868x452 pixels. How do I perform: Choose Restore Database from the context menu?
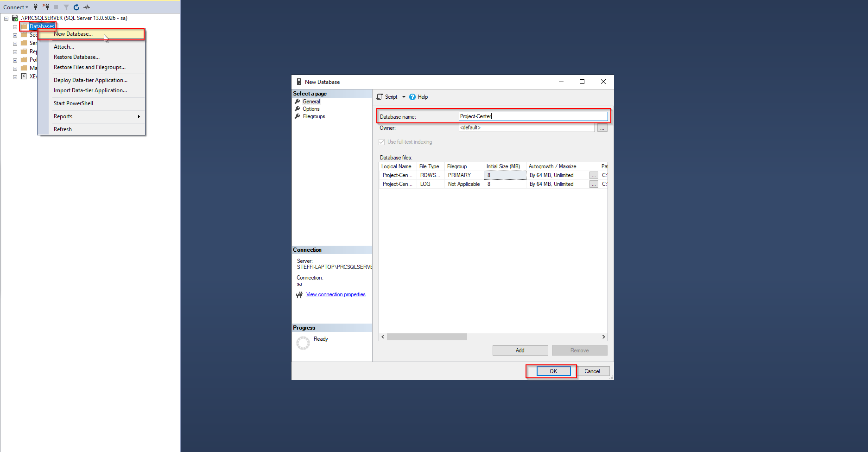76,57
